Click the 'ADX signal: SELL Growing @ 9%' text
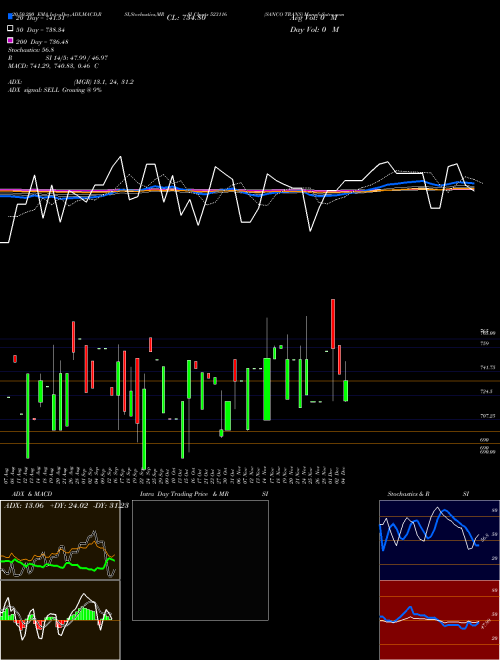The height and width of the screenshot is (660, 500). tap(55, 90)
